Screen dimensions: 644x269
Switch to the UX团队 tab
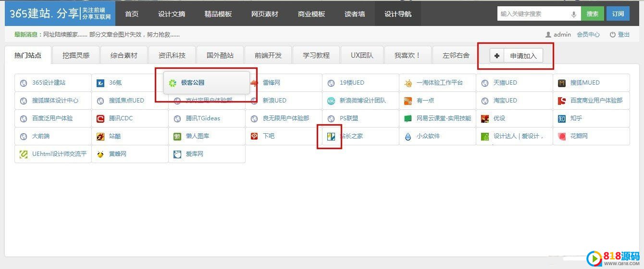(x=362, y=55)
